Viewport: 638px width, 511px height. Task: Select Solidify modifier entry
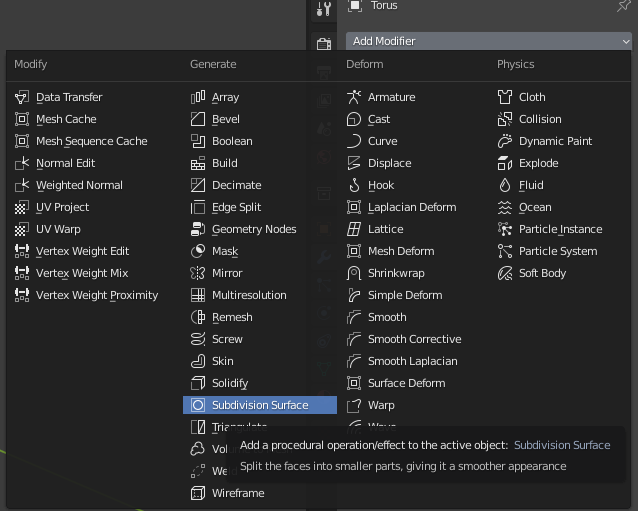(230, 383)
